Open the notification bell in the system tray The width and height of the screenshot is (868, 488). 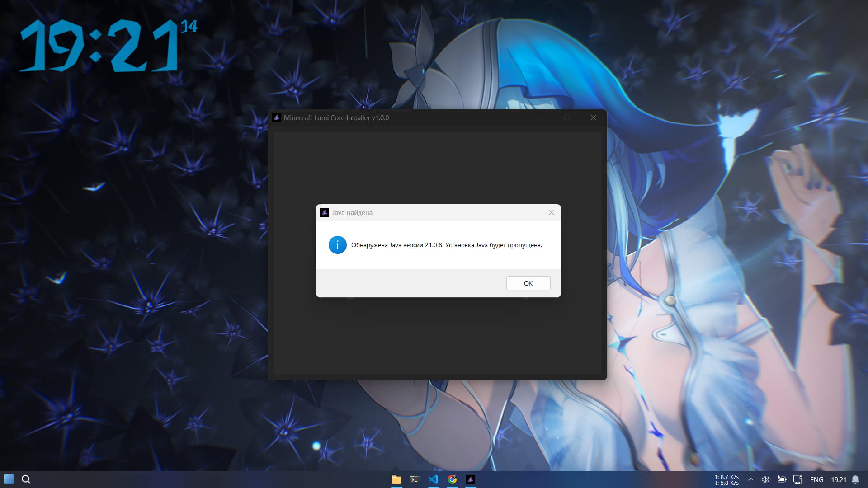click(x=854, y=479)
